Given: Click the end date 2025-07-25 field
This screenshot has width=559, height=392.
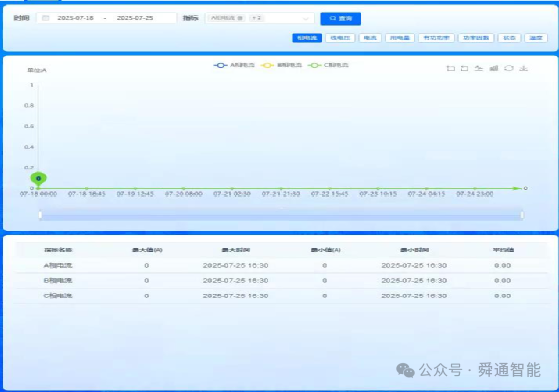Looking at the screenshot, I should pos(135,18).
